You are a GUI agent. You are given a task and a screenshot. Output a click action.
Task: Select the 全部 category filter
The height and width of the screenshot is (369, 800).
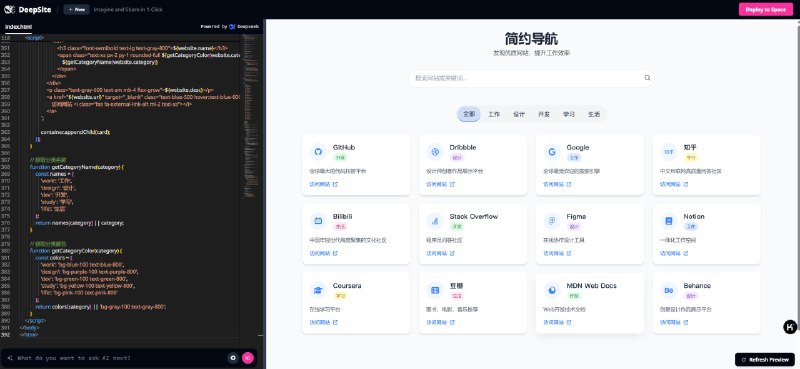coord(468,114)
